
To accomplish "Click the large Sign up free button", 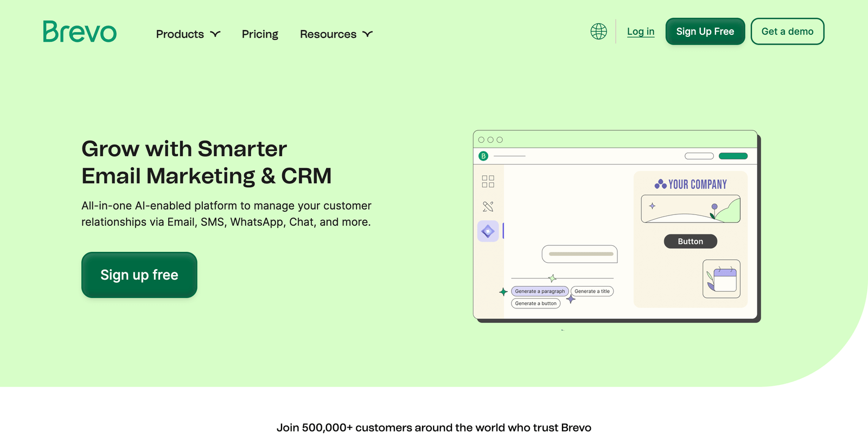I will 139,275.
